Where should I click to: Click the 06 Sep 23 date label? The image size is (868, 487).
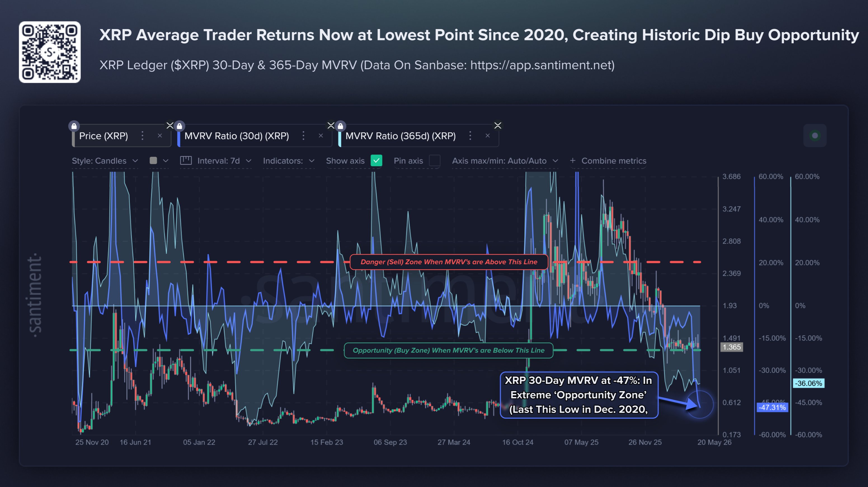pyautogui.click(x=390, y=442)
